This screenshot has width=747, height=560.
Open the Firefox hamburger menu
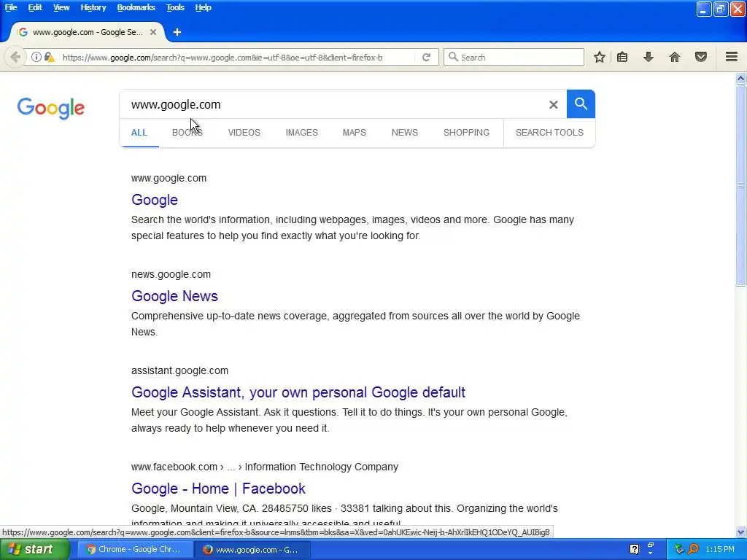(x=732, y=57)
